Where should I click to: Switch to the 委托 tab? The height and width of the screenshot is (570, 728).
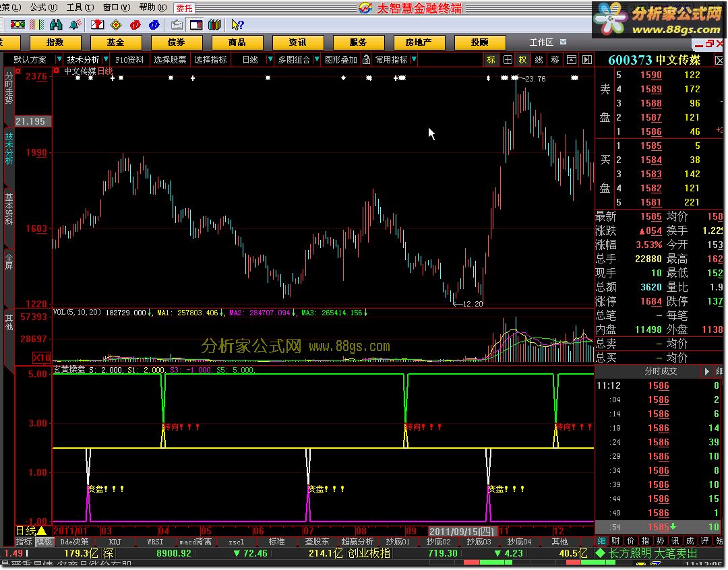coord(184,8)
